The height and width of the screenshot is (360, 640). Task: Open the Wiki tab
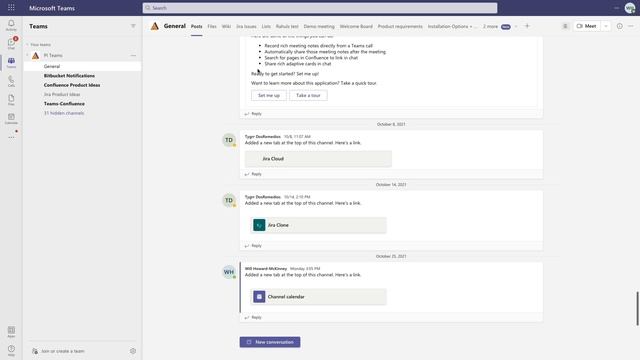pyautogui.click(x=227, y=26)
